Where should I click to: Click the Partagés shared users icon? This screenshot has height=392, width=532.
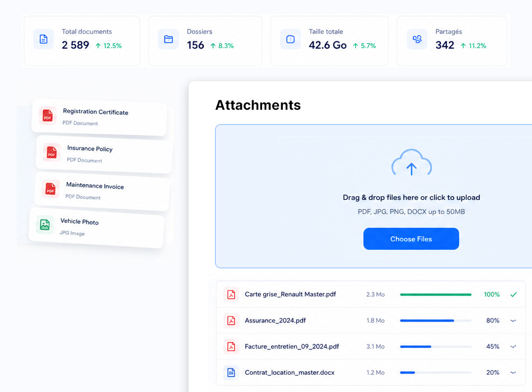(x=417, y=39)
